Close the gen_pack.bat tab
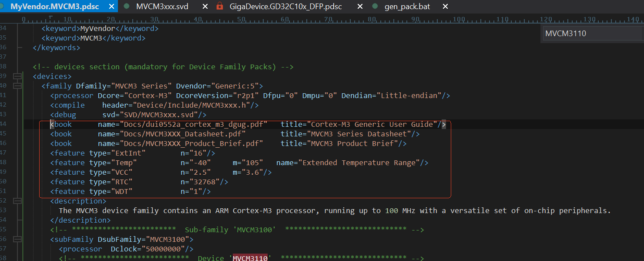This screenshot has width=644, height=261. (x=445, y=7)
